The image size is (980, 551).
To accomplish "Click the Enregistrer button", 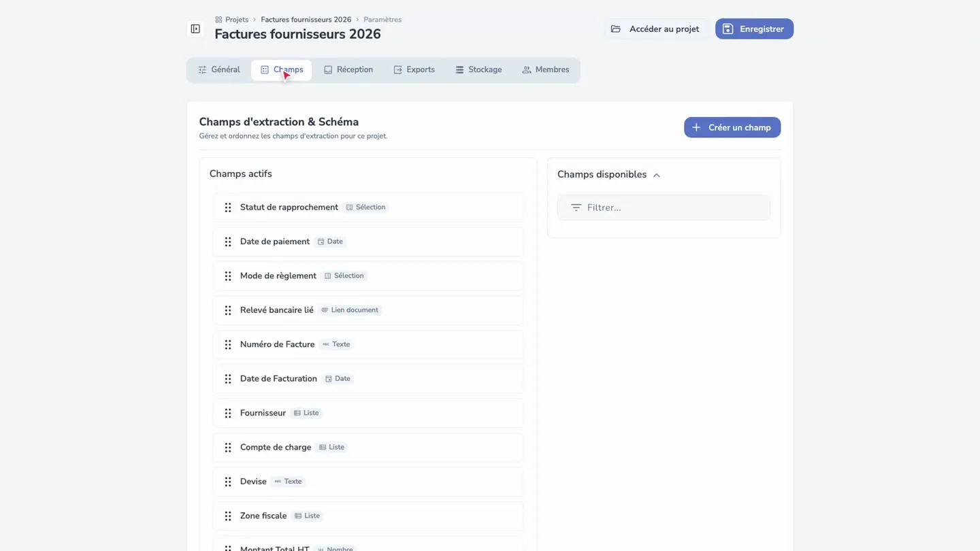I will [754, 29].
